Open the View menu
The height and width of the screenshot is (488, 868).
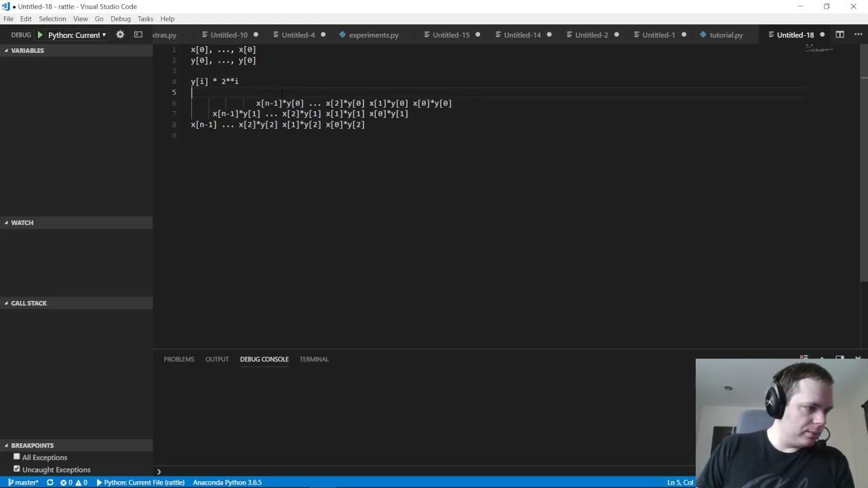(80, 19)
